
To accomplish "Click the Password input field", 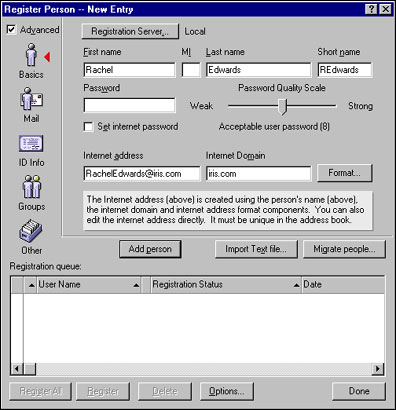I will pos(129,105).
